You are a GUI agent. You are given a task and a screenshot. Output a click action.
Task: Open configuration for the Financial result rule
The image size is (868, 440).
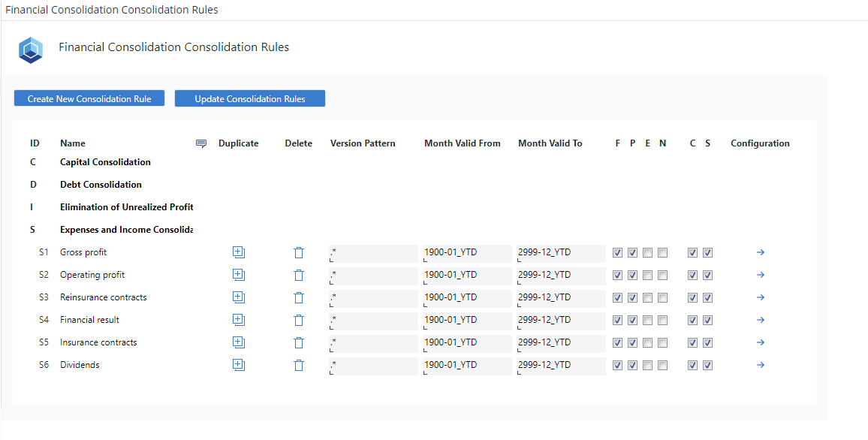pos(760,320)
